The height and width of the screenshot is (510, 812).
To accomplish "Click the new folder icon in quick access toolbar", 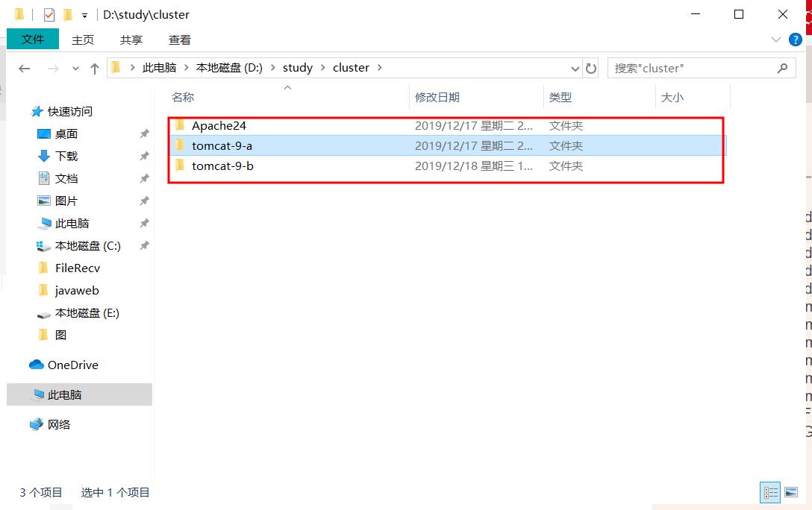I will coord(68,14).
